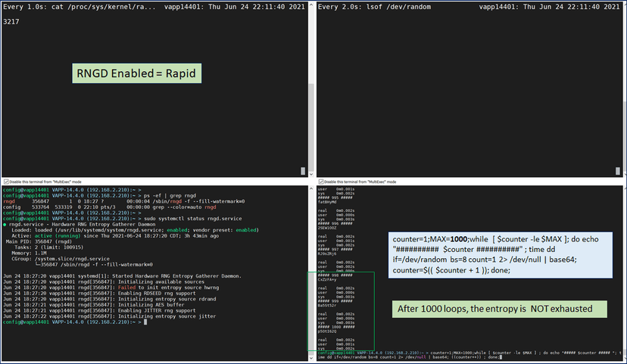The width and height of the screenshot is (627, 364).
Task: Tick the MultiExec disable checkbox on right terminal
Action: pyautogui.click(x=321, y=182)
